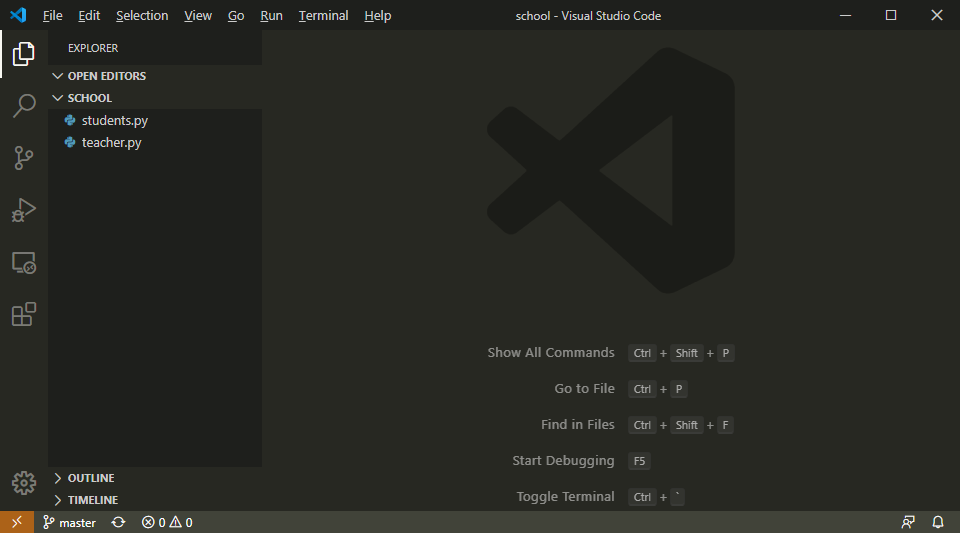Open the notifications bell icon
Screen dimensions: 960x533
938,523
